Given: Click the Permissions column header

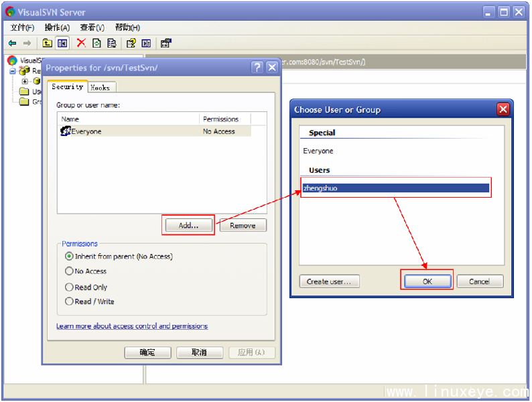Looking at the screenshot, I should coord(224,119).
